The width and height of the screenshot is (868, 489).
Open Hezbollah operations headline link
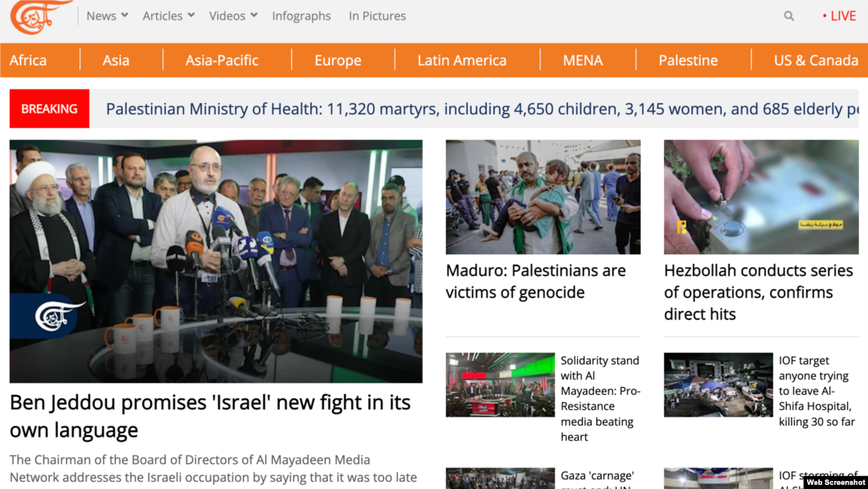759,292
